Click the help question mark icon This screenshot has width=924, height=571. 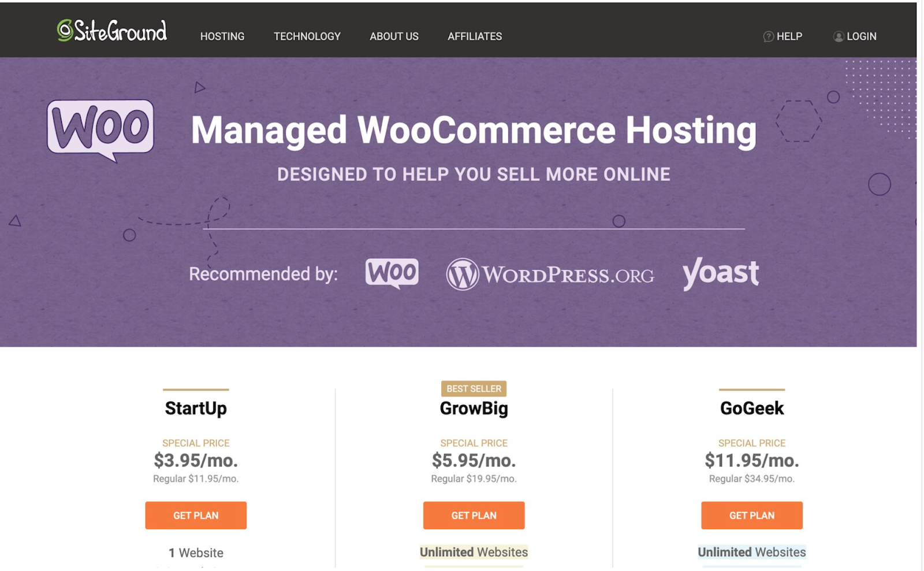(768, 36)
